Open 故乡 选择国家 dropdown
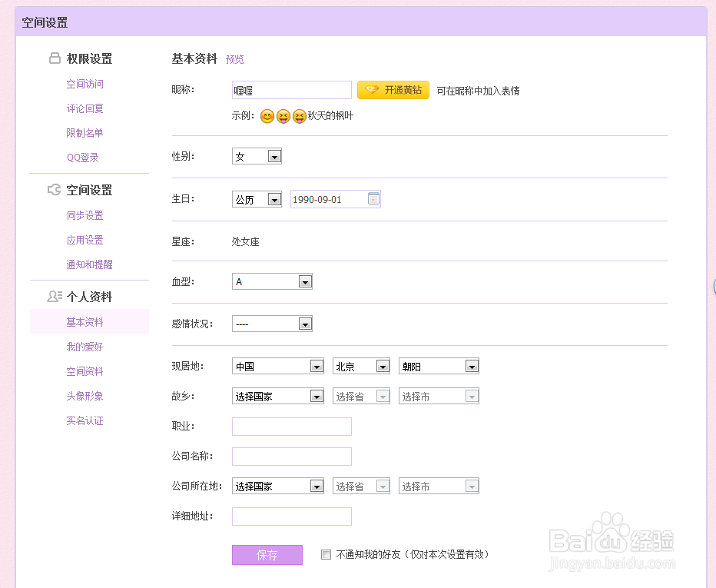Viewport: 716px width, 588px height. click(278, 396)
